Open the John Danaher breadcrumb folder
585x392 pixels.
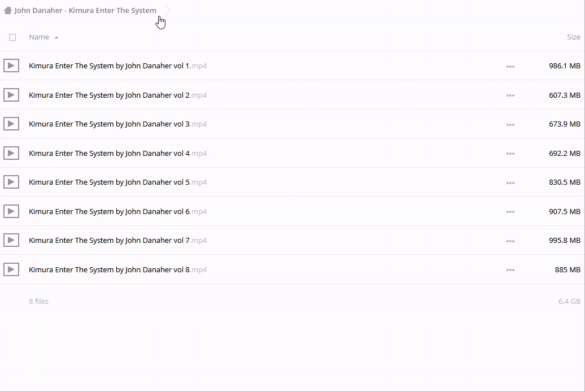(85, 10)
